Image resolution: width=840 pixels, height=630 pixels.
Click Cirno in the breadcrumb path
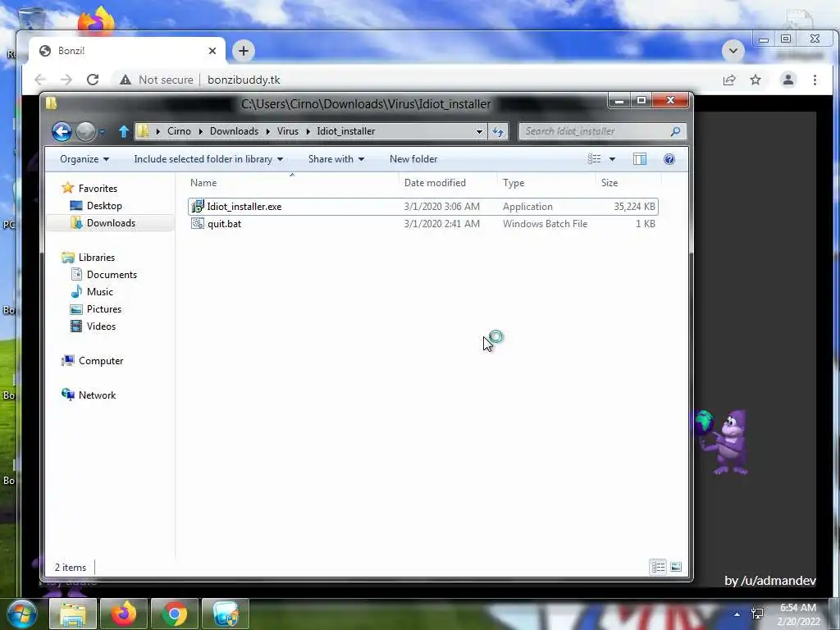[179, 131]
